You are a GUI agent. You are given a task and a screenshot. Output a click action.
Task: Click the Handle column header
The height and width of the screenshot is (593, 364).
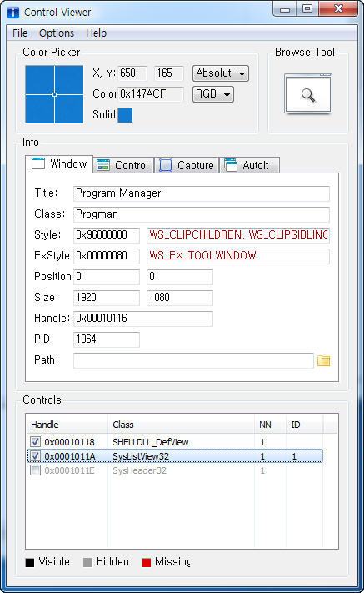tap(67, 425)
